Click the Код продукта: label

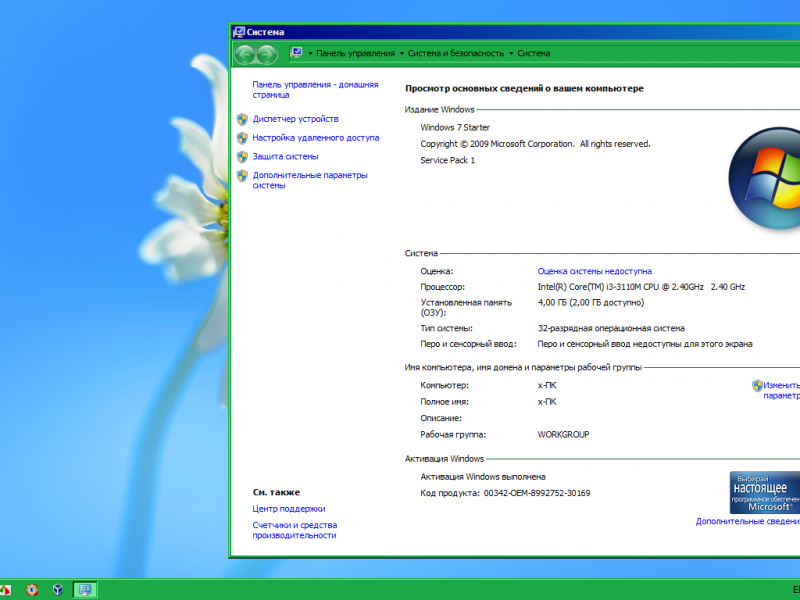point(450,493)
